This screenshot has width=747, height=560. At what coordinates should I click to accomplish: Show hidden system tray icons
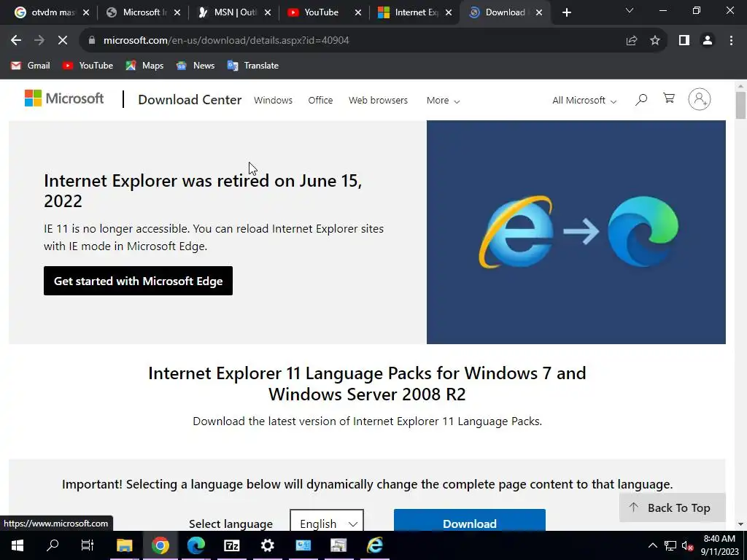(x=653, y=545)
